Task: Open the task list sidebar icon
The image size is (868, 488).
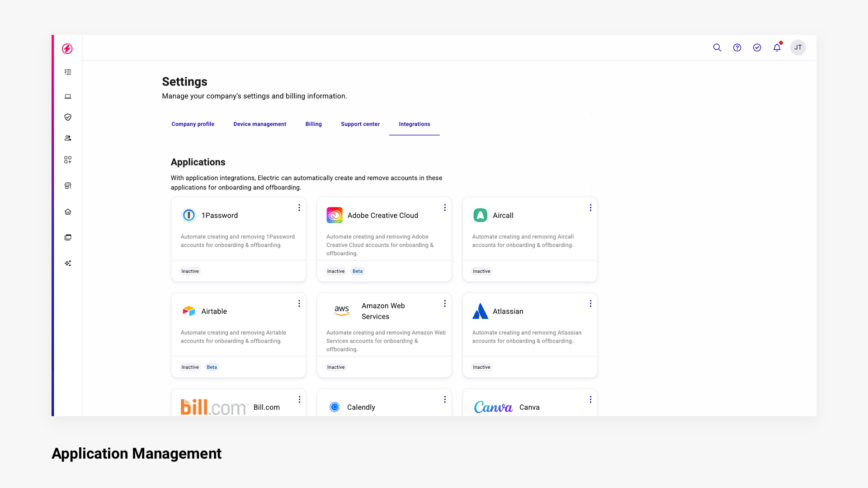Action: tap(68, 72)
